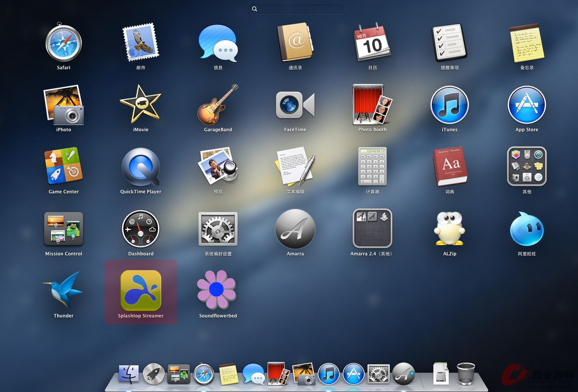Expand the 其他 utilities folder
Image resolution: width=578 pixels, height=392 pixels.
click(527, 166)
